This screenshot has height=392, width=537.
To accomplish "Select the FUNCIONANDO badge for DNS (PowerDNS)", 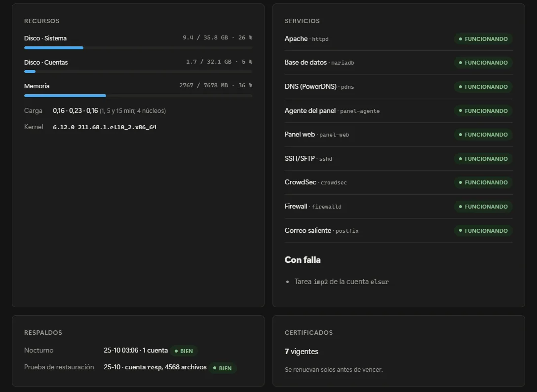I will 483,87.
